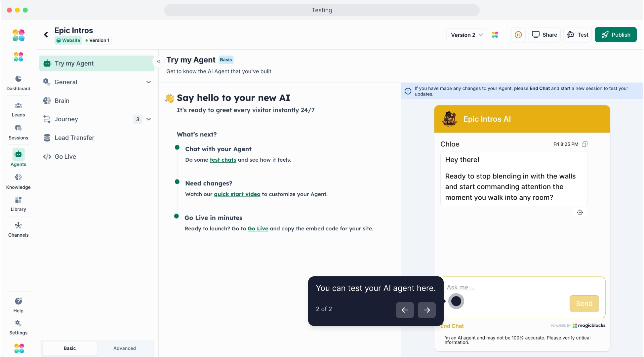Click the back arrow beside Epic Intros
This screenshot has width=644, height=357.
(x=46, y=35)
